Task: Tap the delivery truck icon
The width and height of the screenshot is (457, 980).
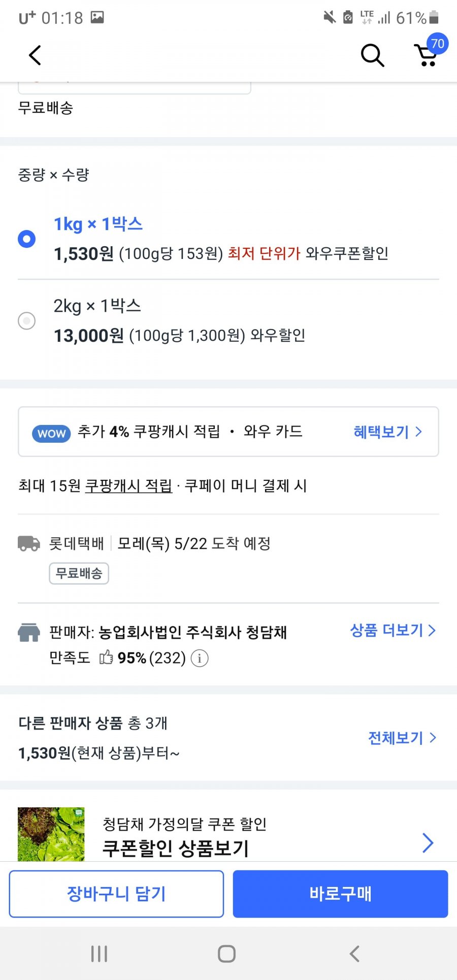Action: (x=29, y=543)
